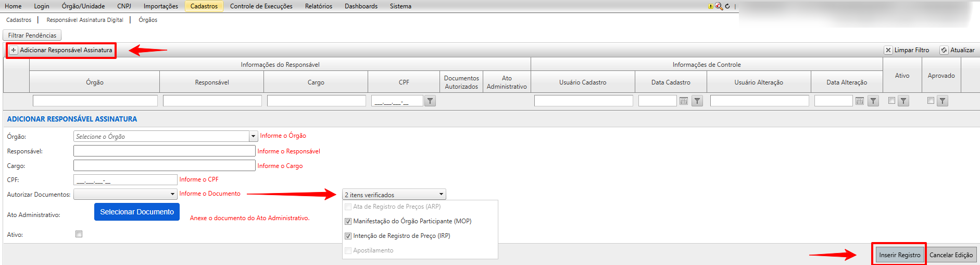Uncheck Manifestação do Órgão Participante (MOP)
This screenshot has width=980, height=265.
click(348, 221)
